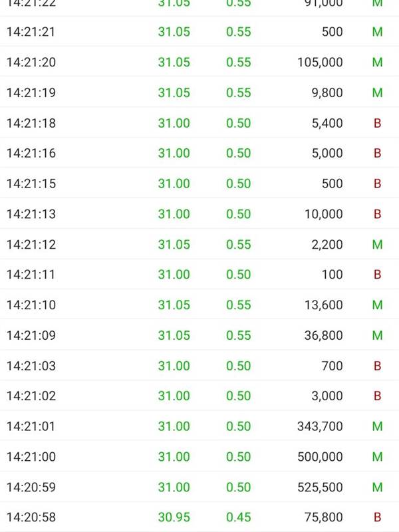Select the M marker at 14:21:12
Viewport: 399px width, 532px height.
(377, 244)
